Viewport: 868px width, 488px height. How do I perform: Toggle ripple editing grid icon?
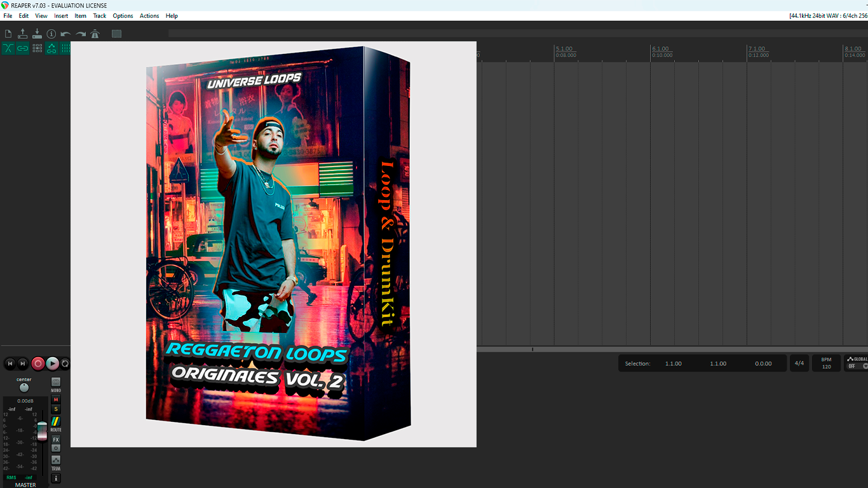coord(37,48)
